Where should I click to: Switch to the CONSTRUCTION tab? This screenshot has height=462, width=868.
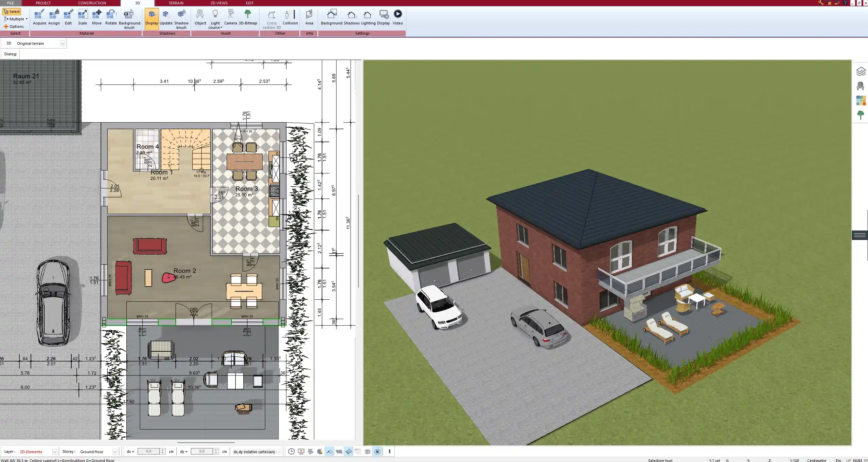[92, 3]
